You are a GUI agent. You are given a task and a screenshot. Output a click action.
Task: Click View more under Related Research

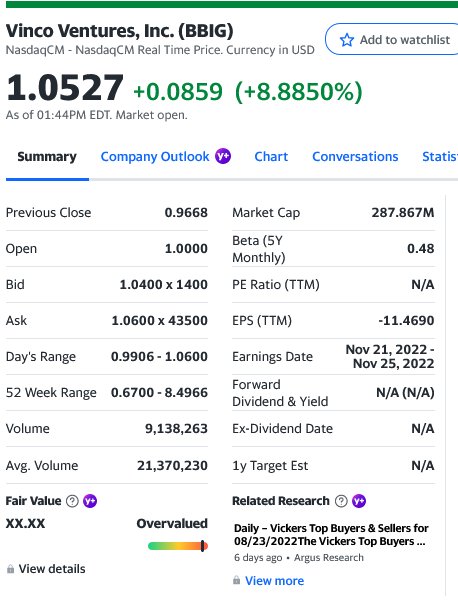coord(275,580)
